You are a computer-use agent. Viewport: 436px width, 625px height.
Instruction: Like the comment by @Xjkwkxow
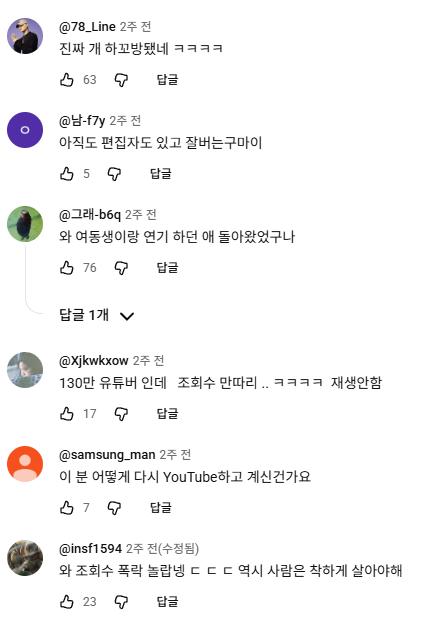(67, 414)
